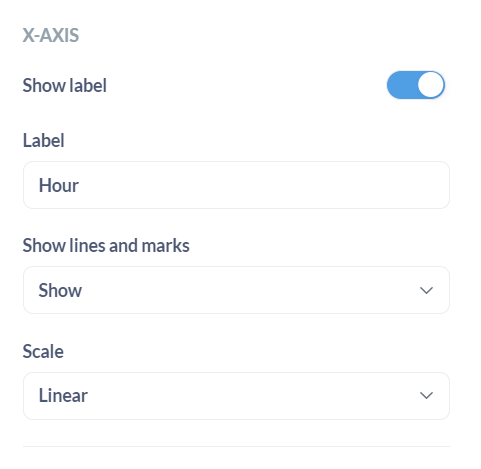481x469 pixels.
Task: Toggle the Show label switch off
Action: coord(416,85)
